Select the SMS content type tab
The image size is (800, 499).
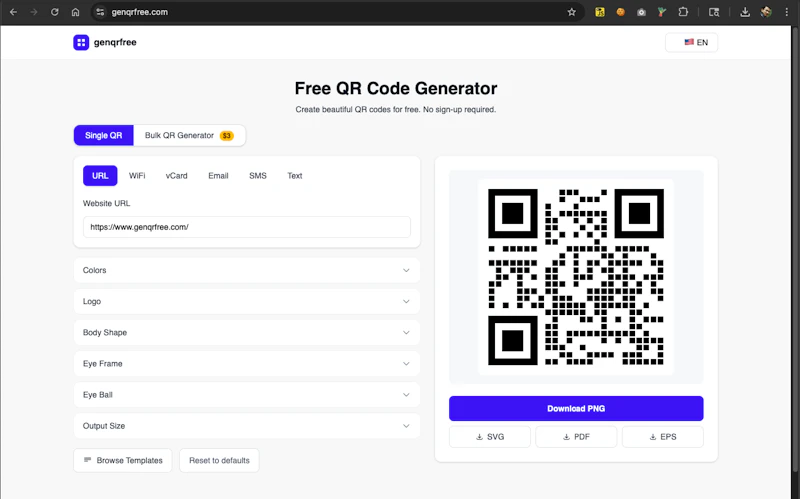pos(258,176)
